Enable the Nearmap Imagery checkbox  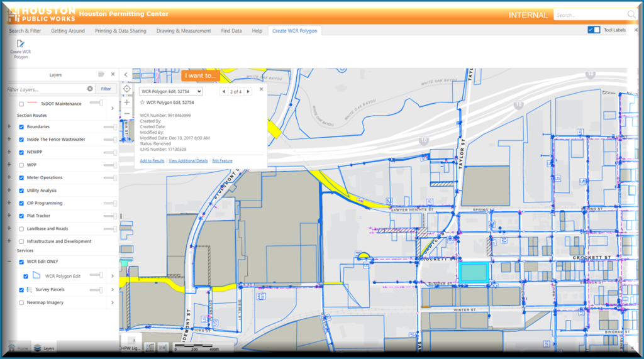point(21,302)
